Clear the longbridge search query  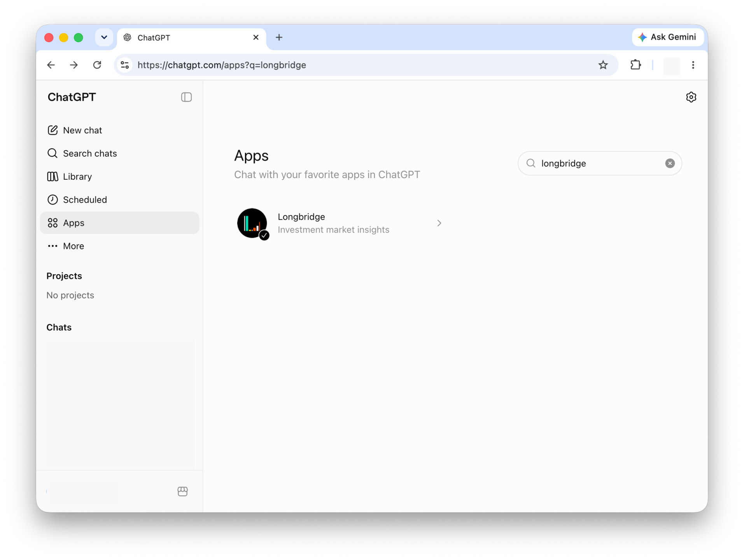[669, 163]
